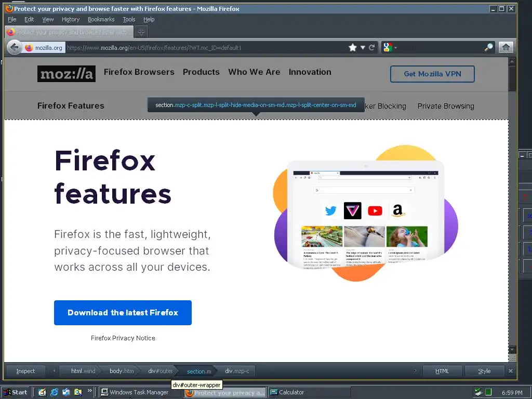Viewport: 532px width, 399px height.
Task: Select body.htm breadcrumb in inspector
Action: coord(121,371)
